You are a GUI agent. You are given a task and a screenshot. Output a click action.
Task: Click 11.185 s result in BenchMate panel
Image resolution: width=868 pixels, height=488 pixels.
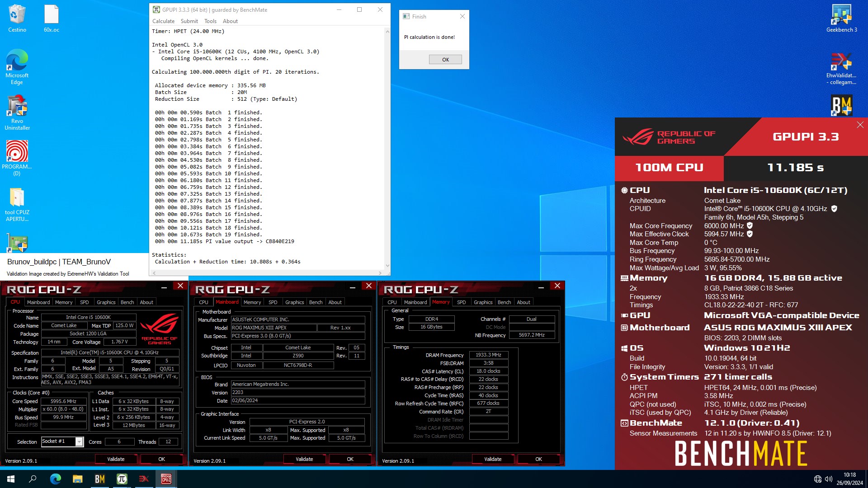[795, 168]
